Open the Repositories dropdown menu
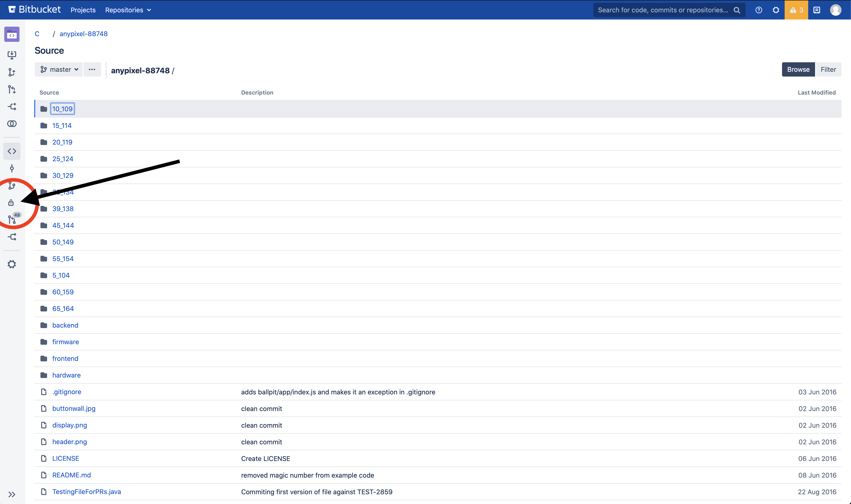This screenshot has width=851, height=504. [x=128, y=10]
